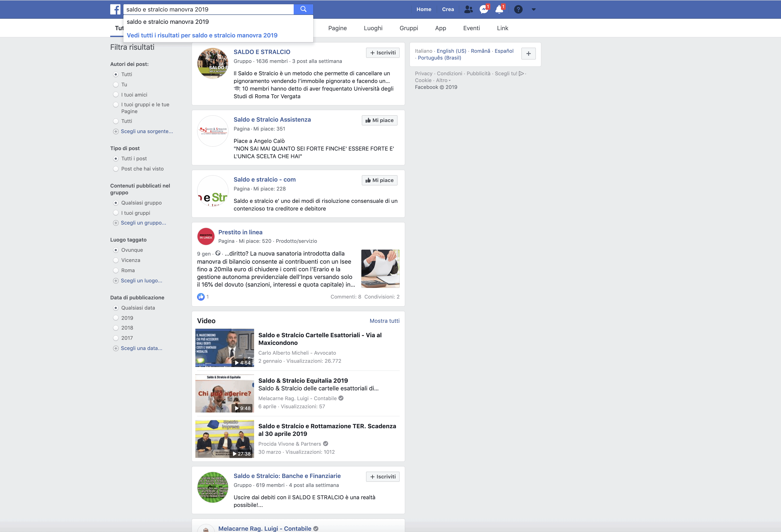The width and height of the screenshot is (781, 532).
Task: Click globe privacy icon on 9 gen post
Action: tap(218, 253)
